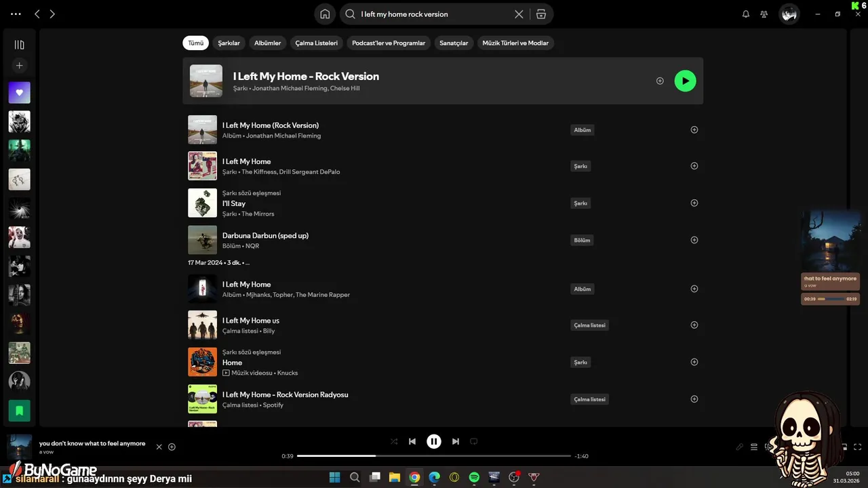This screenshot has height=488, width=868.
Task: Open Windows taskbar search
Action: coord(355,477)
